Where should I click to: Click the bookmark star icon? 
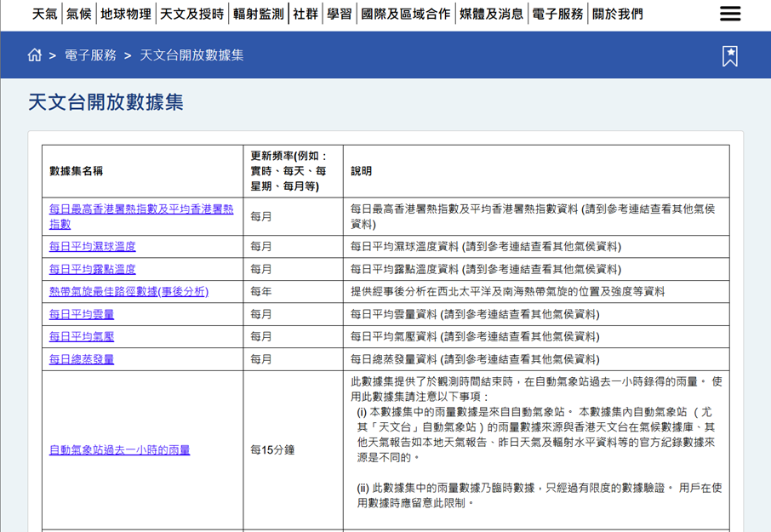coord(729,55)
